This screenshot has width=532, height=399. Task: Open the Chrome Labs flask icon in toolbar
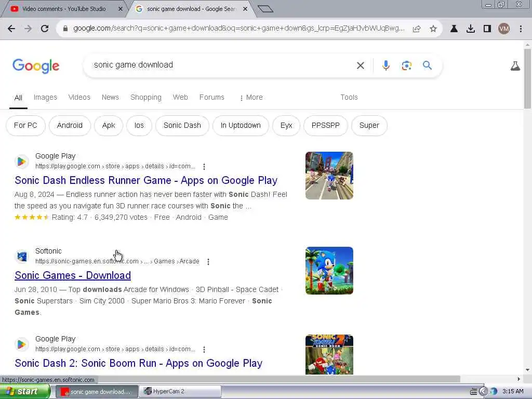454,29
